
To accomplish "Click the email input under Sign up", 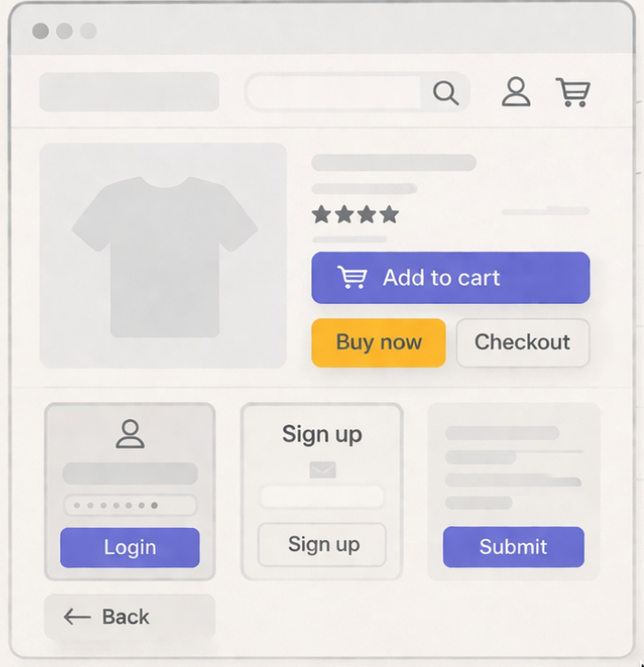I will (322, 497).
